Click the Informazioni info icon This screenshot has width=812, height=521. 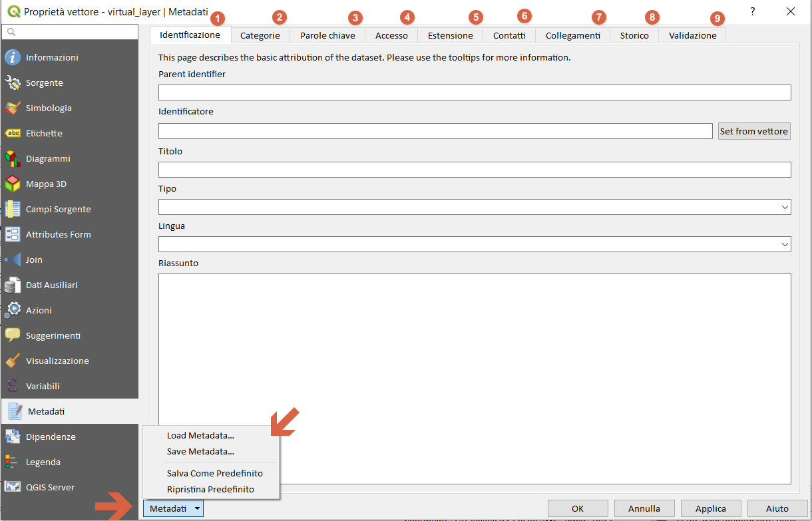(13, 57)
